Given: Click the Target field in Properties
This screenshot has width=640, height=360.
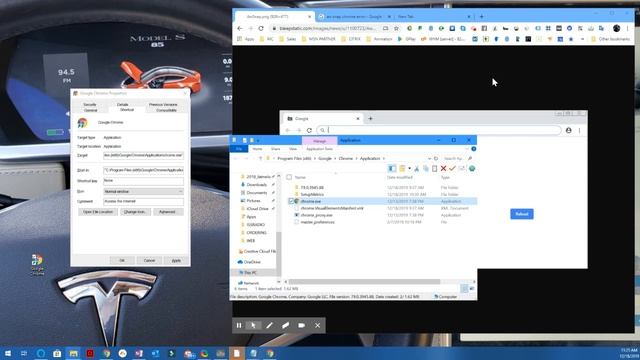Looking at the screenshot, I should pos(143,156).
